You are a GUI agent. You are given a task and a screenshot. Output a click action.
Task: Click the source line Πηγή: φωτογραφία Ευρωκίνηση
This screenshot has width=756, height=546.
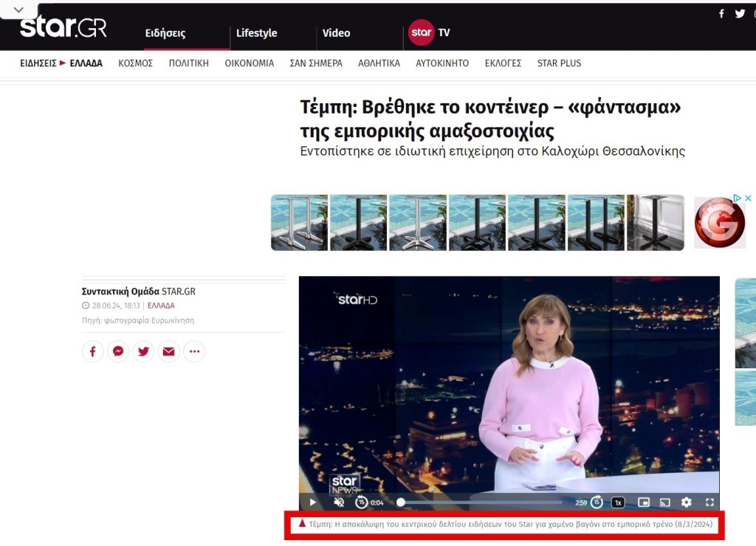(x=138, y=320)
